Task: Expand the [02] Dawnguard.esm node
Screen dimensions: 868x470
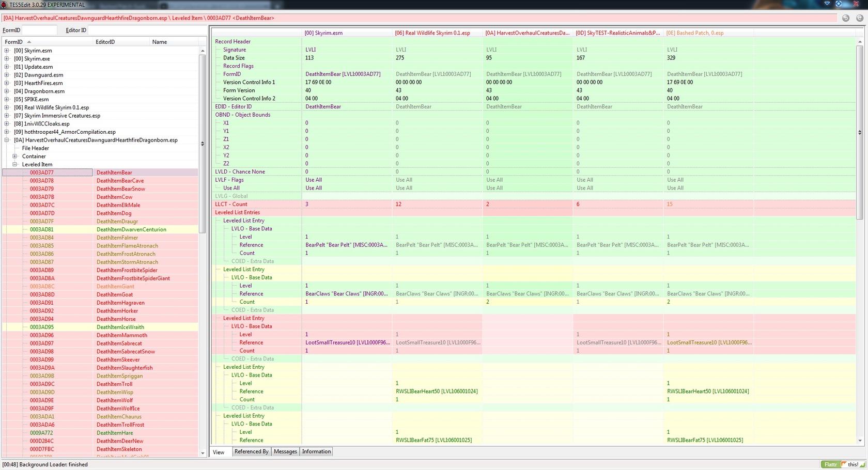Action: [x=7, y=75]
